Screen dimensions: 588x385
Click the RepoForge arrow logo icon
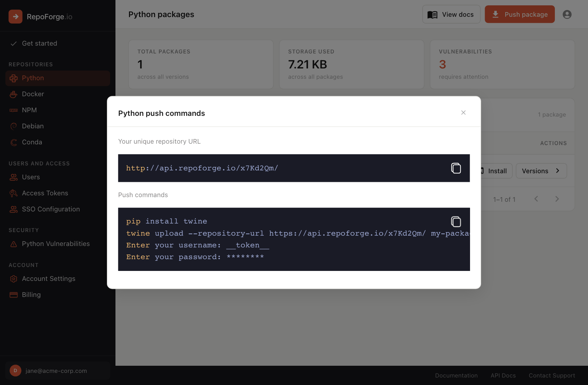tap(15, 16)
